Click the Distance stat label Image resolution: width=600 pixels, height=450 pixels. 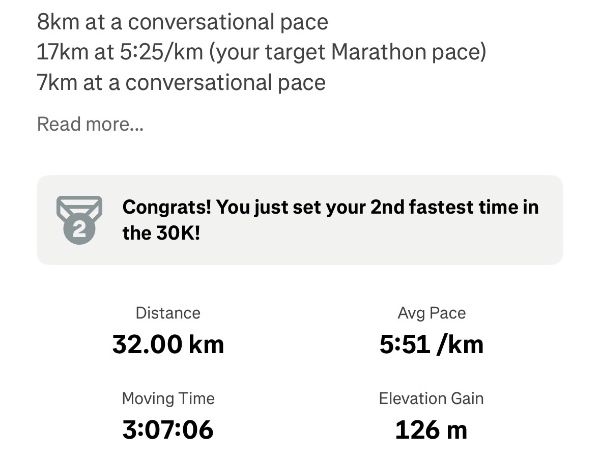(168, 313)
